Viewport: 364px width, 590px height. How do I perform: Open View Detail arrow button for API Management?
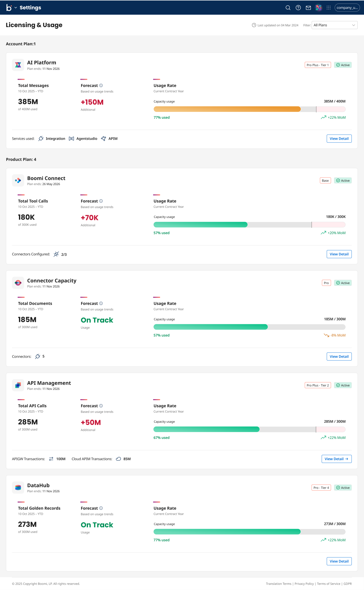336,459
